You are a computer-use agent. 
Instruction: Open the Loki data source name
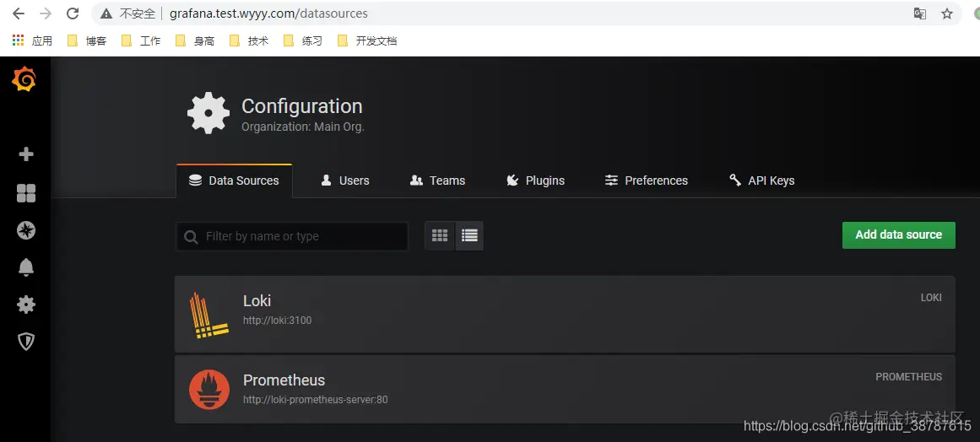[257, 301]
